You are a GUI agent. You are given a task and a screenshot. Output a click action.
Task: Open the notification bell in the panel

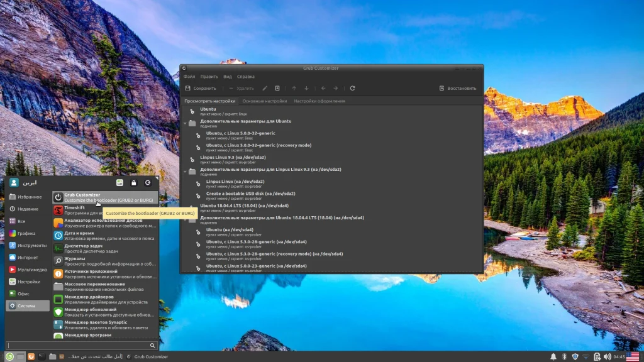point(553,357)
